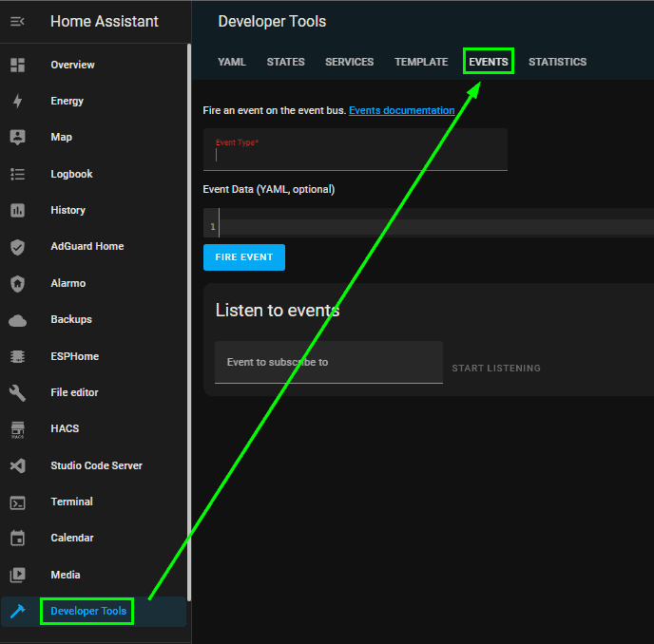
Task: Click the Terminal console icon
Action: tap(17, 502)
